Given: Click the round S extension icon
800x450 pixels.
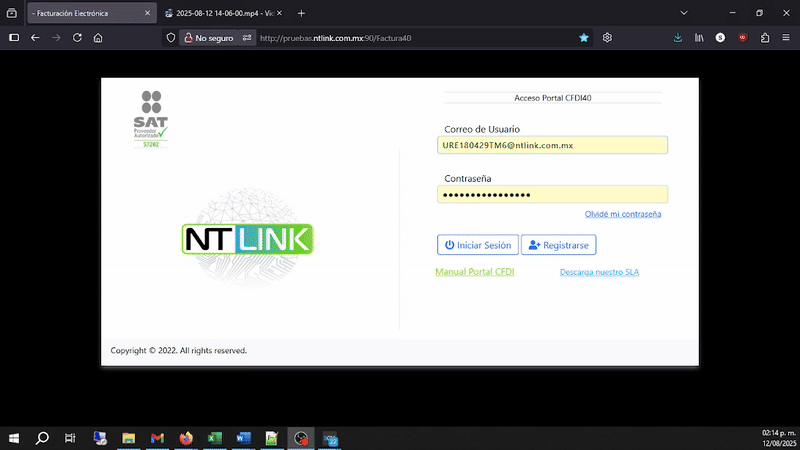Looking at the screenshot, I should click(720, 38).
